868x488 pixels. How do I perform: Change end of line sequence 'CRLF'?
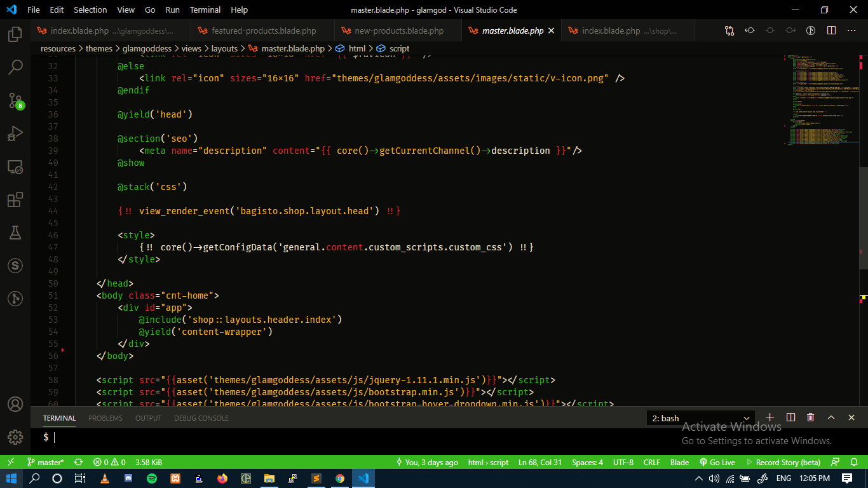click(652, 463)
